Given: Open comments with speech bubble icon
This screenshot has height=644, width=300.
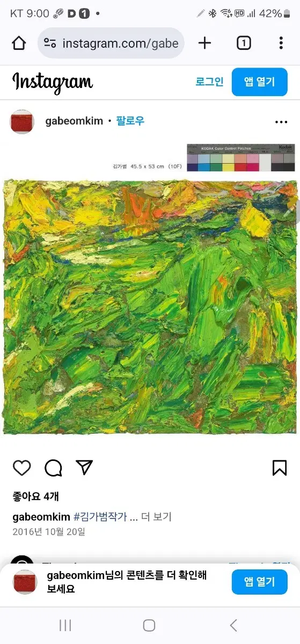Looking at the screenshot, I should click(x=53, y=468).
